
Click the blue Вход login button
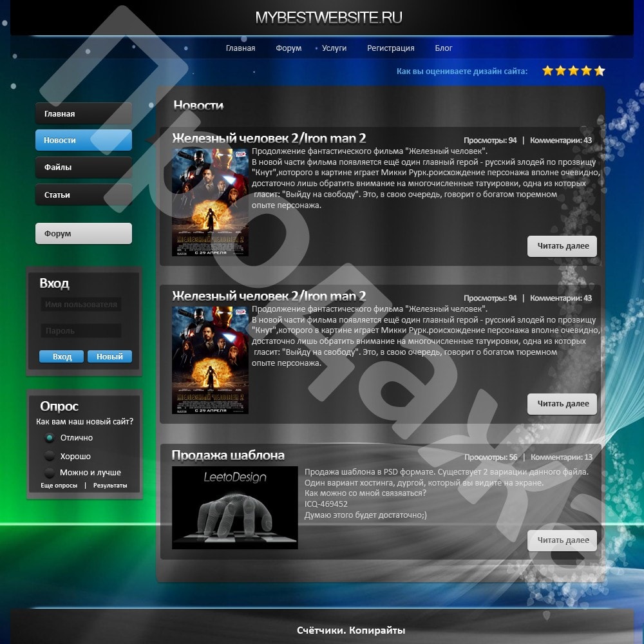click(62, 357)
